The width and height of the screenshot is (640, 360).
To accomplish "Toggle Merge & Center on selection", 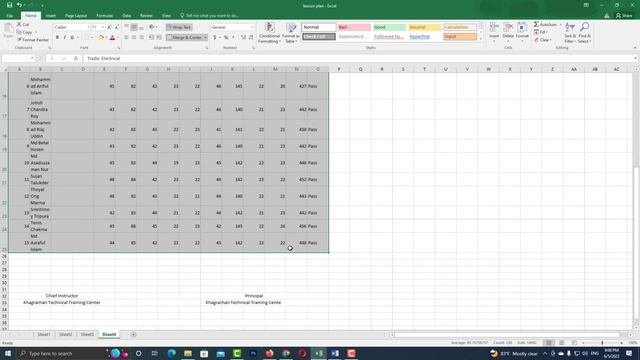I will [x=184, y=37].
